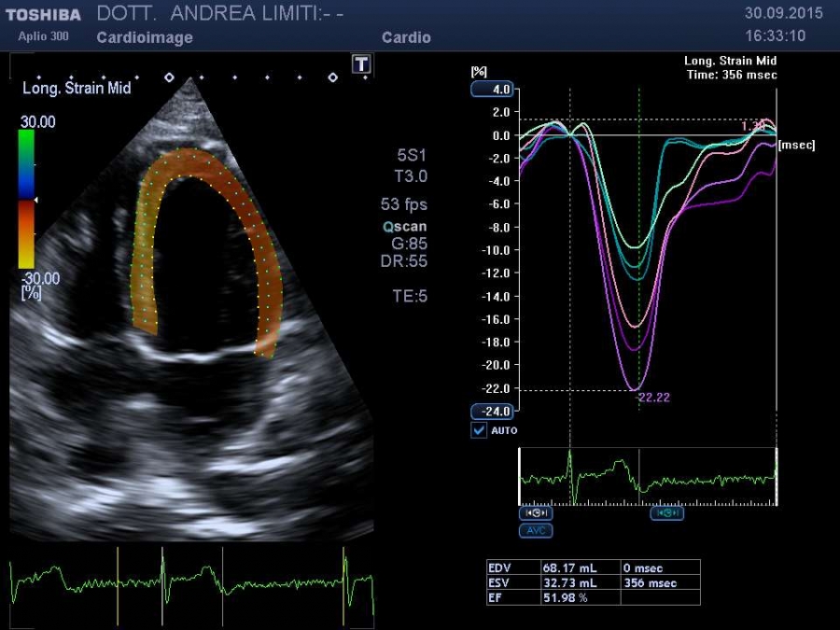Click the white zero-point triangle on the color bar
Viewport: 840px width, 630px height.
(35, 200)
